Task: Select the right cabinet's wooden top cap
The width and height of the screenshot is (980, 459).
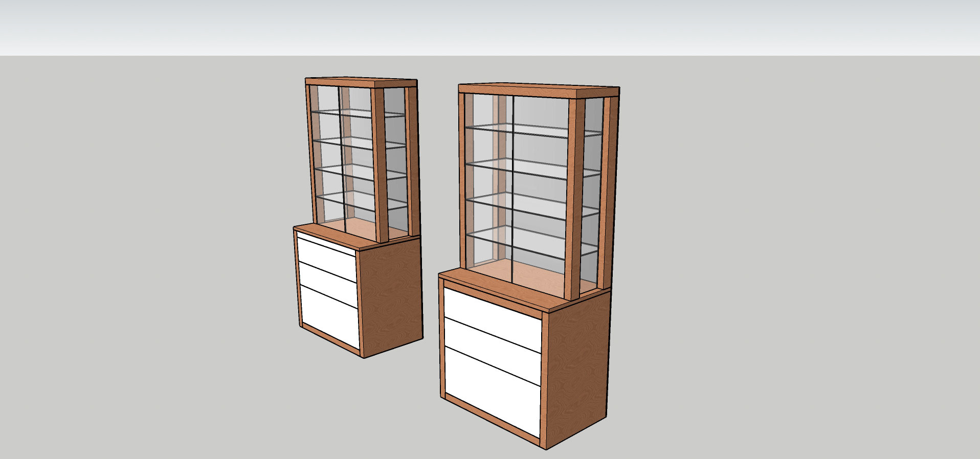Action: click(x=539, y=91)
